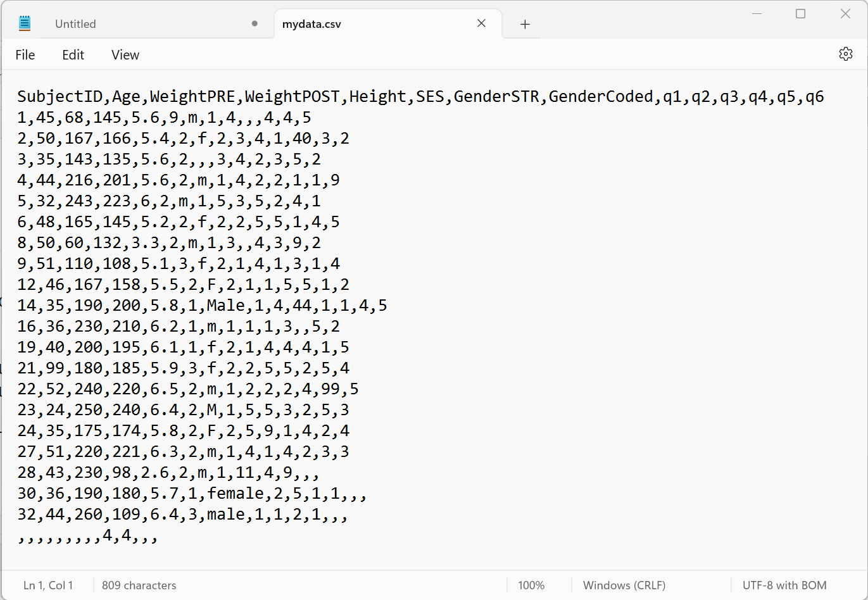Click the unsaved dot on the Untitled tab
The height and width of the screenshot is (600, 868).
point(255,24)
